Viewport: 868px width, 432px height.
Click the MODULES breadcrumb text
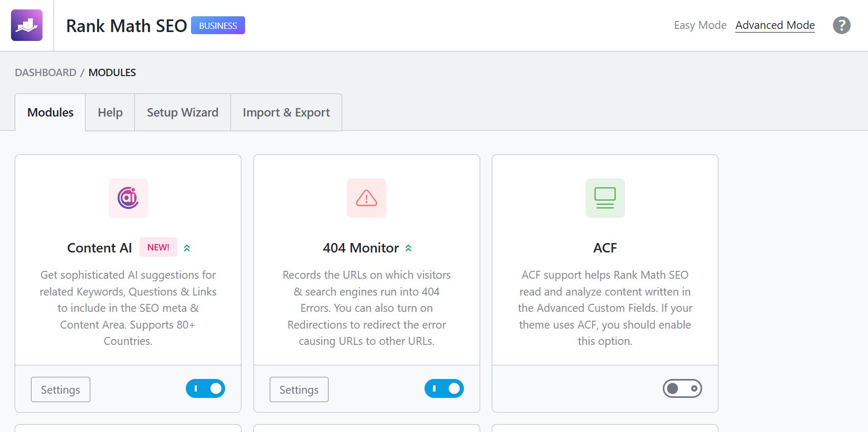click(112, 72)
